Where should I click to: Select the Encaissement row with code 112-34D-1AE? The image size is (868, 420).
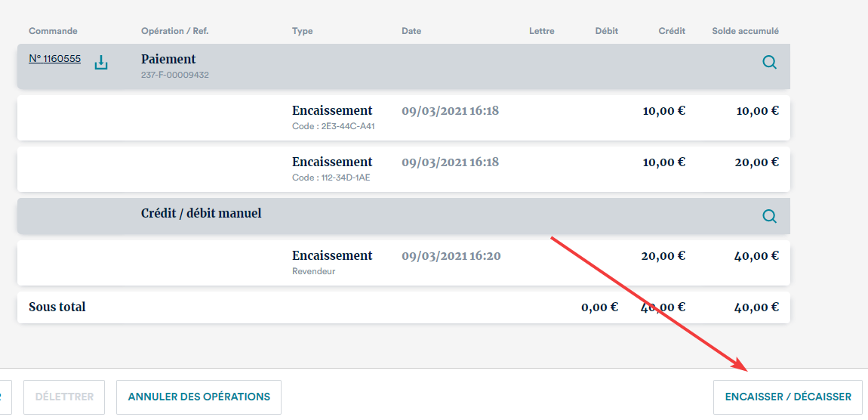403,168
